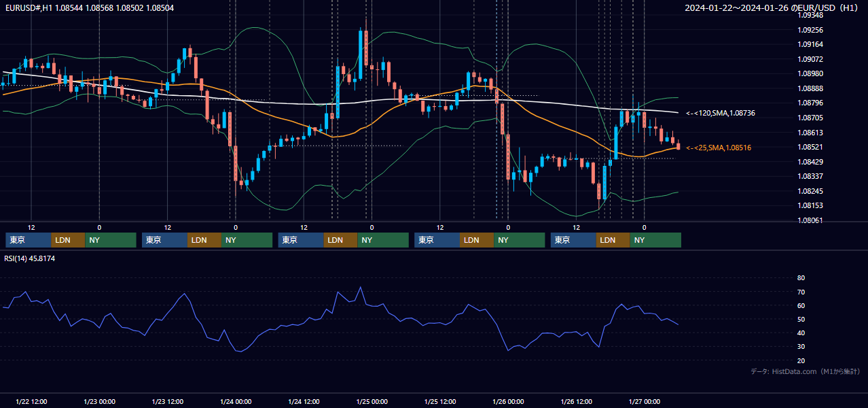Click the 2024-01-22～2024-01-26 EUR/USD (H1) heading

[772, 7]
